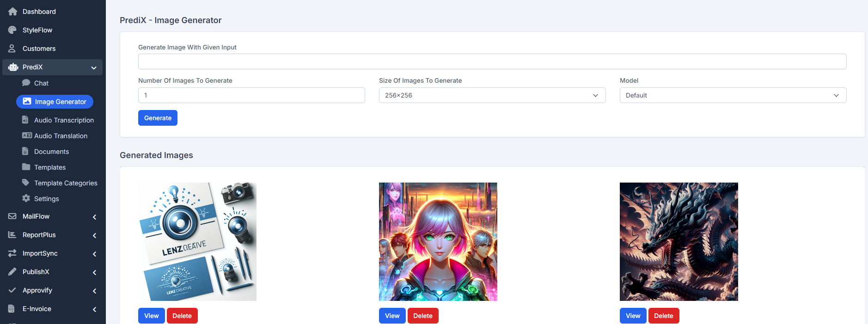
Task: Click the Dashboard home icon
Action: (12, 12)
